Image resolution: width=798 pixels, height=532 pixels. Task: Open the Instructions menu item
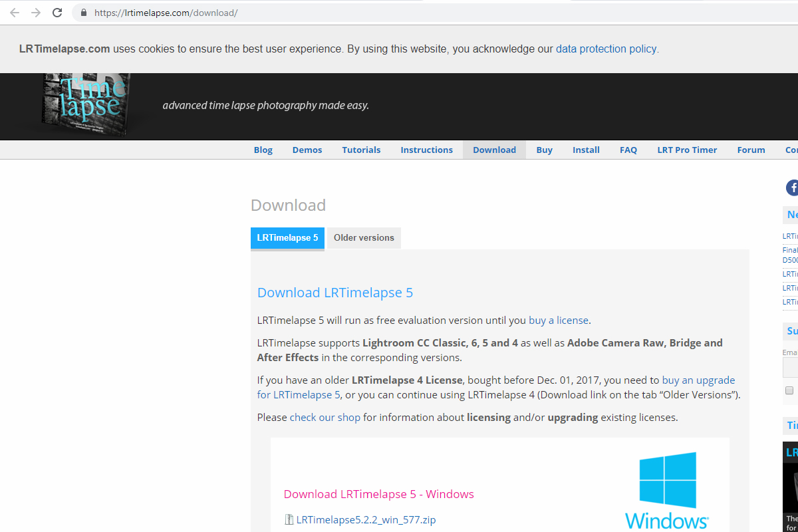point(426,150)
